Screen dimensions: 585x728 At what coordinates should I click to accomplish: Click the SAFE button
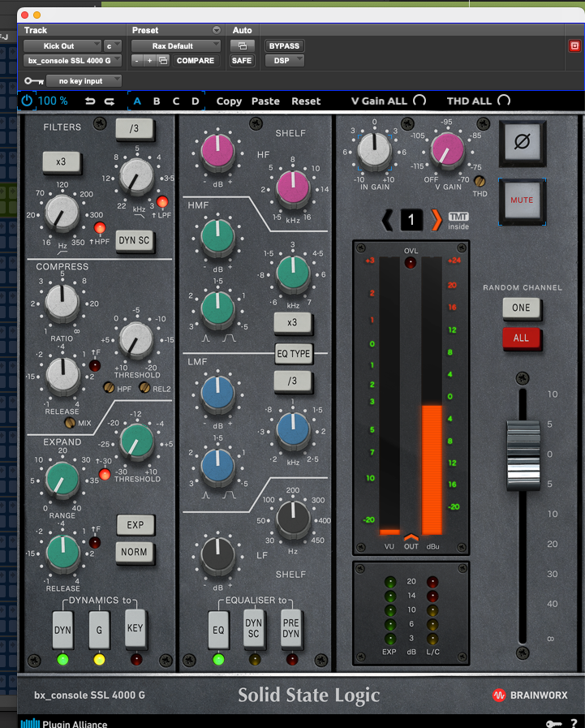pyautogui.click(x=242, y=60)
